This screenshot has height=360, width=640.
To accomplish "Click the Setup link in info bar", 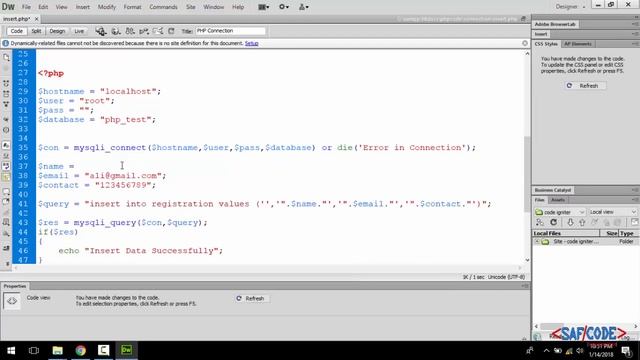I will click(x=251, y=43).
